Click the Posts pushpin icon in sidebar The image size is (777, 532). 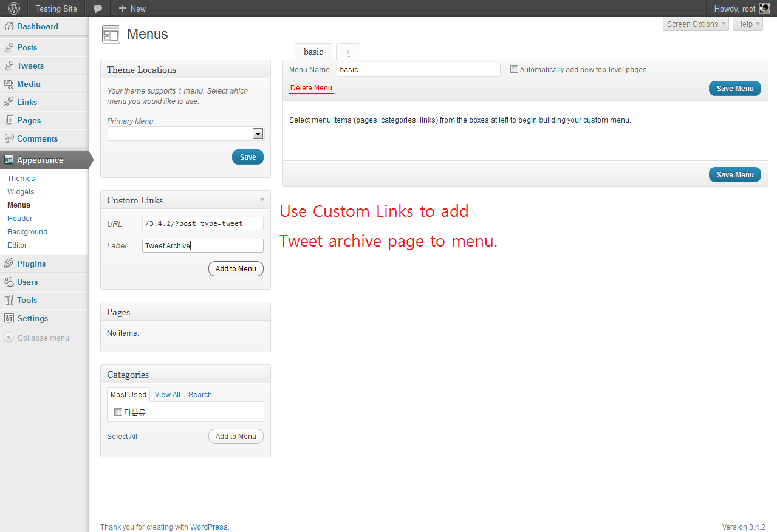click(9, 48)
